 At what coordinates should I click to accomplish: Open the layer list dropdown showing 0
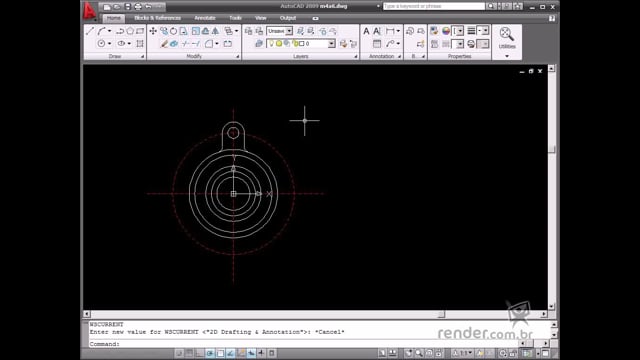tap(331, 43)
